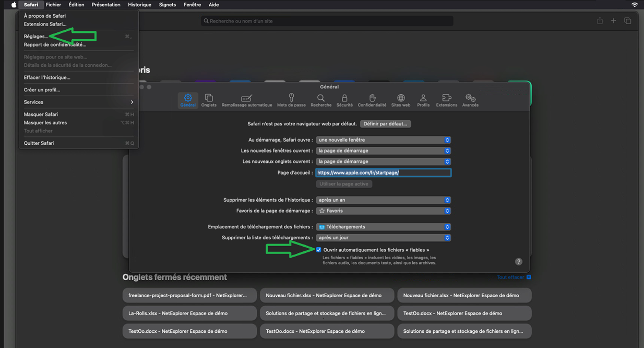This screenshot has width=644, height=348.
Task: Select Masquer Safari in the menu
Action: coord(78,114)
